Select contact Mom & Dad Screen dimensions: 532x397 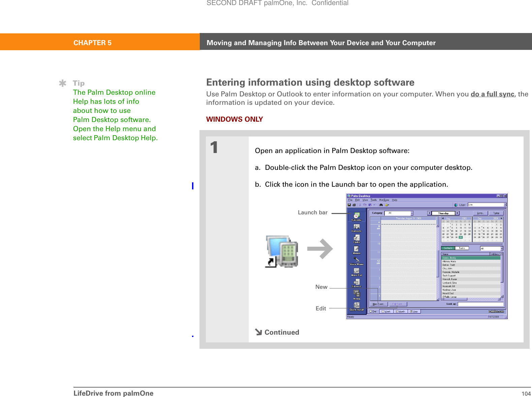click(471, 293)
